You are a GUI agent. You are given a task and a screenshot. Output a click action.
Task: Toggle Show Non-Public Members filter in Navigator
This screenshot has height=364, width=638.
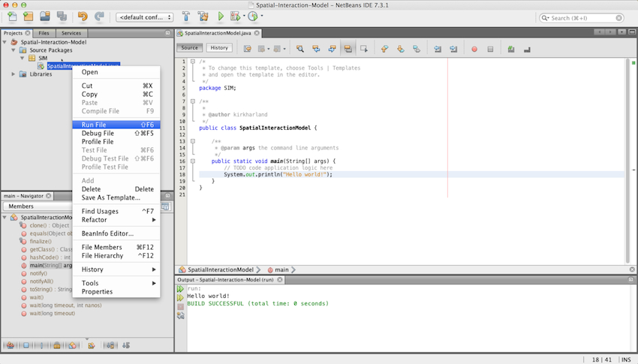pyautogui.click(x=57, y=345)
